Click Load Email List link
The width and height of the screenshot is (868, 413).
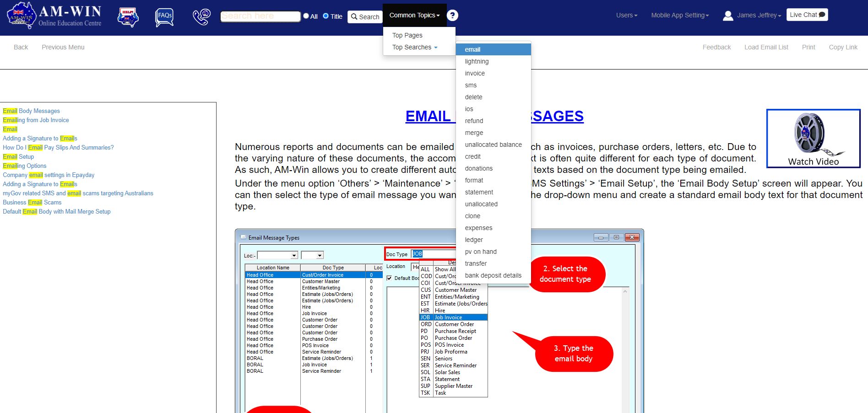766,47
